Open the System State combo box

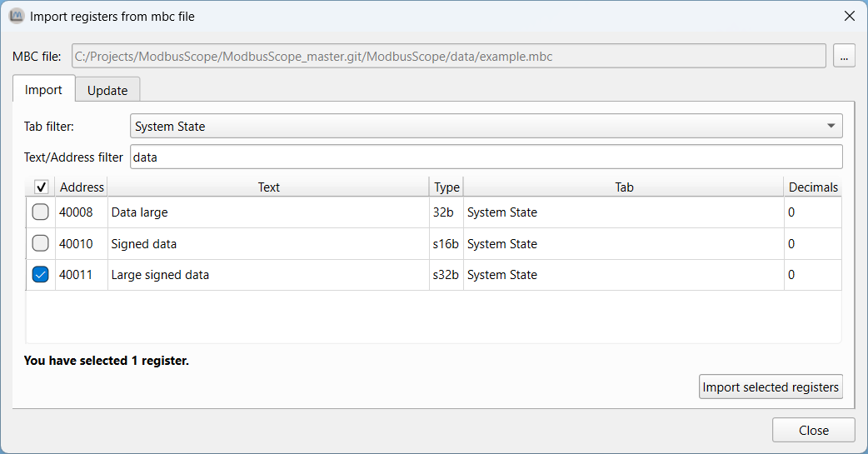pos(486,126)
